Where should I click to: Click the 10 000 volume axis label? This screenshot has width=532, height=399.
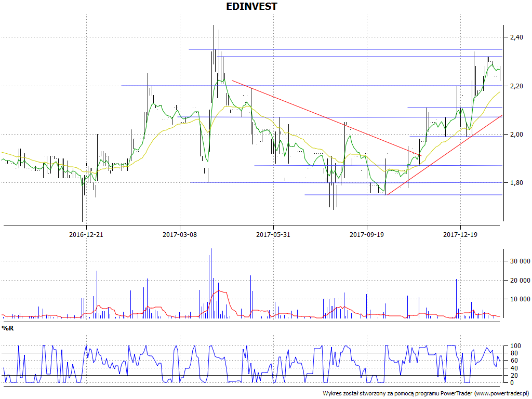[x=520, y=299]
